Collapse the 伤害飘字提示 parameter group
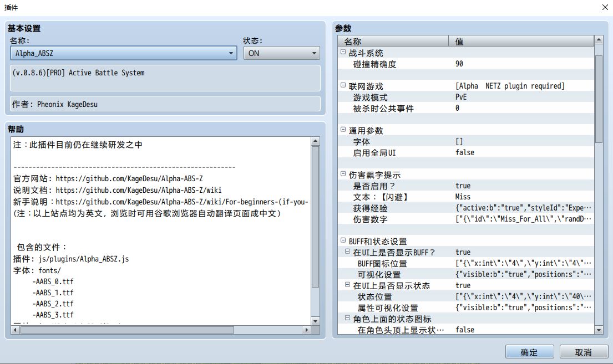Screen dimensions: 613x364 click(x=343, y=174)
